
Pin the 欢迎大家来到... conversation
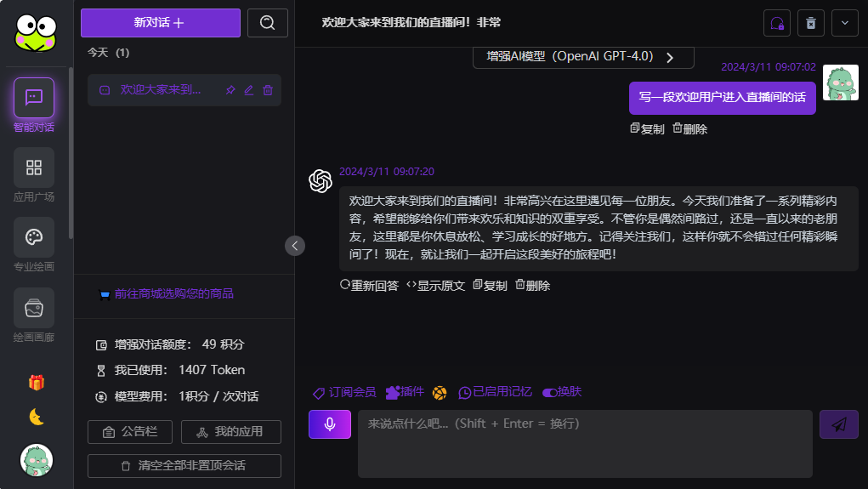point(230,89)
